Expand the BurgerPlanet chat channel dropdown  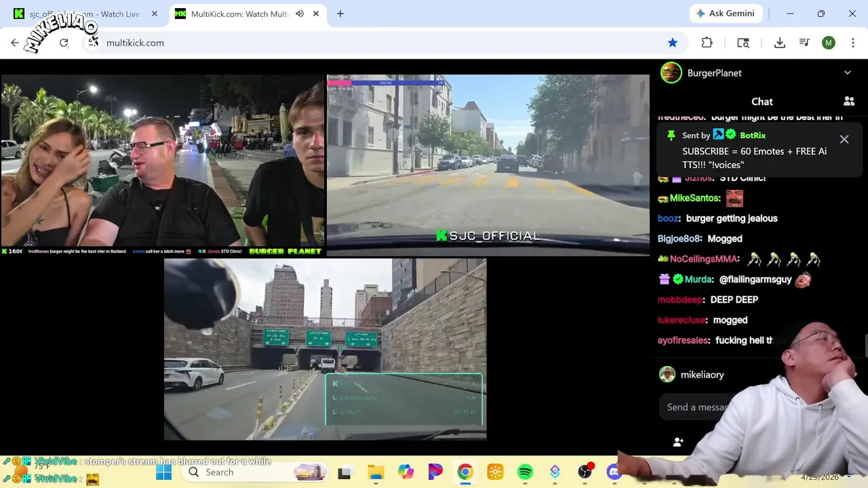pos(848,73)
